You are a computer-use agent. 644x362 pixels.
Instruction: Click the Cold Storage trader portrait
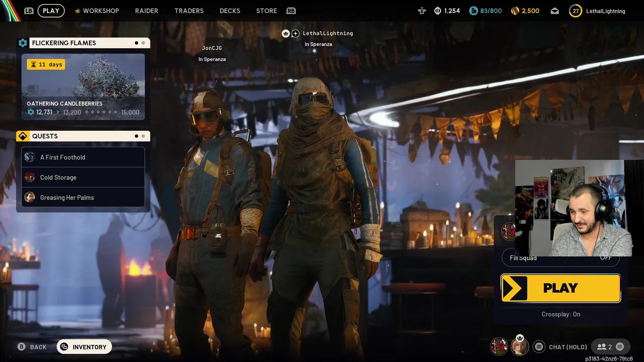click(30, 177)
